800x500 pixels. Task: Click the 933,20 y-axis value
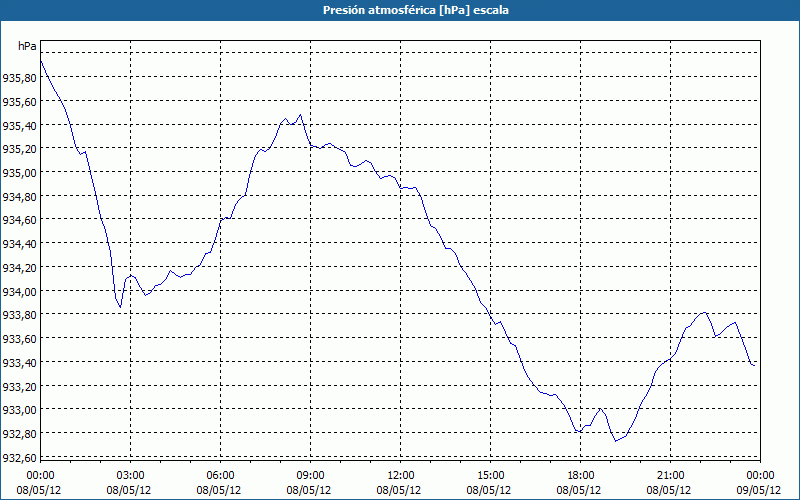pyautogui.click(x=19, y=386)
